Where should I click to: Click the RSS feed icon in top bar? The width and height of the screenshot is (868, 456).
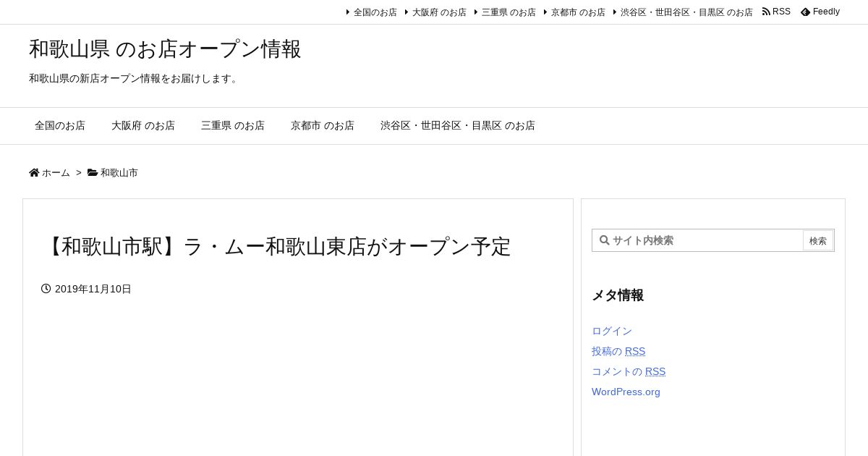pos(766,12)
